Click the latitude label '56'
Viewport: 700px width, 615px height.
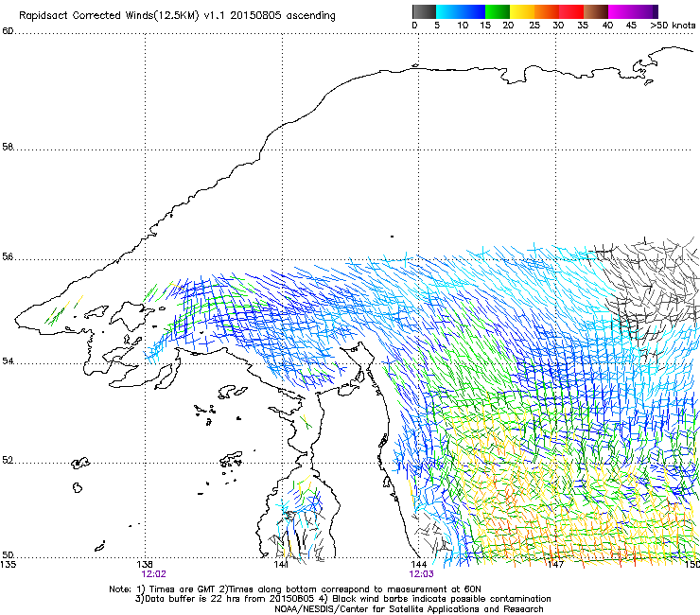[8, 256]
